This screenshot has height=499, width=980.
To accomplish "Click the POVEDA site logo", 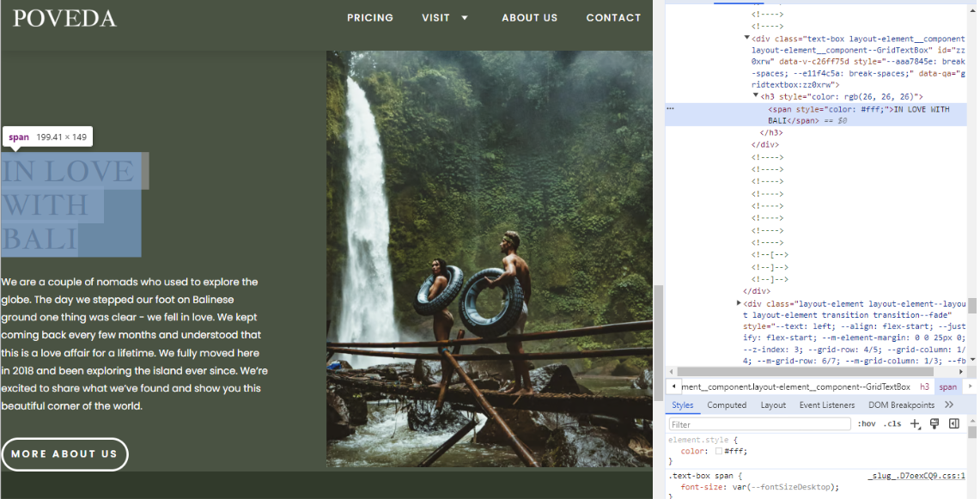I will 64,17.
